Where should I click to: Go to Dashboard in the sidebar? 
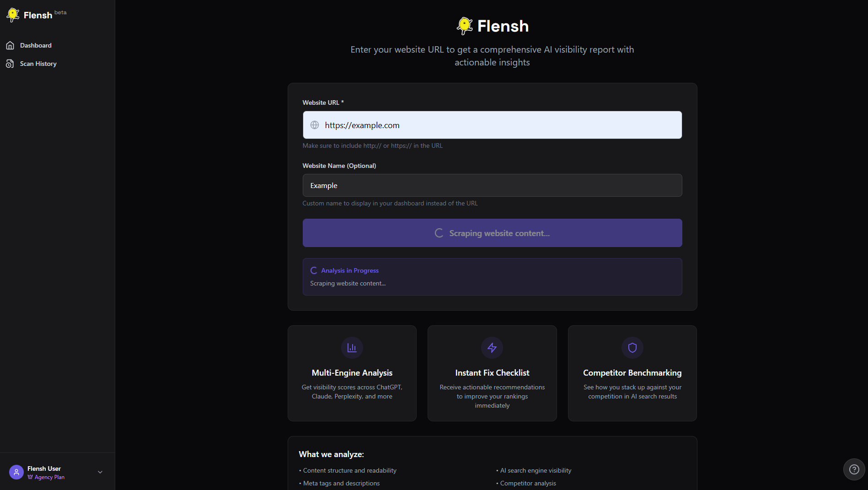point(36,45)
